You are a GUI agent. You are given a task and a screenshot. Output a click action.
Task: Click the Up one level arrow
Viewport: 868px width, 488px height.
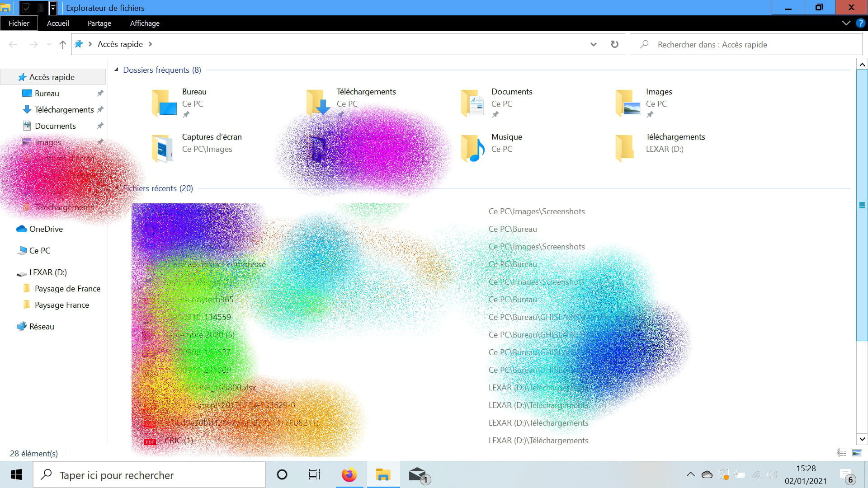coord(62,44)
